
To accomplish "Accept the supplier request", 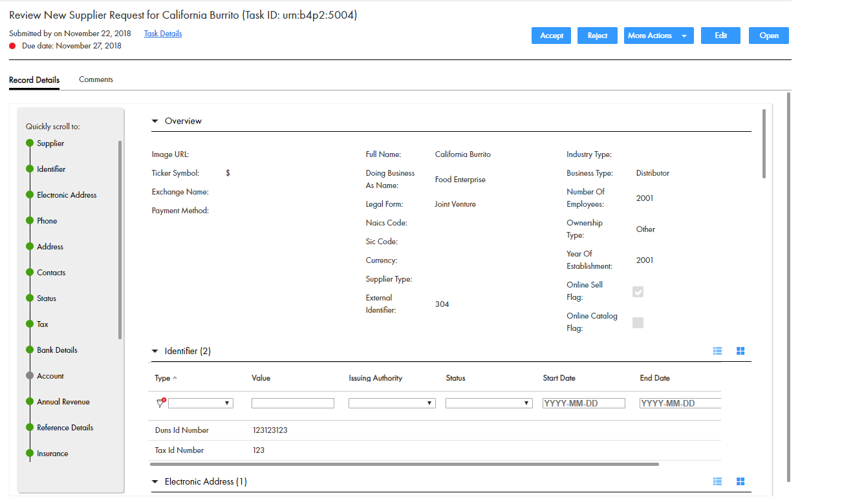I will click(552, 36).
